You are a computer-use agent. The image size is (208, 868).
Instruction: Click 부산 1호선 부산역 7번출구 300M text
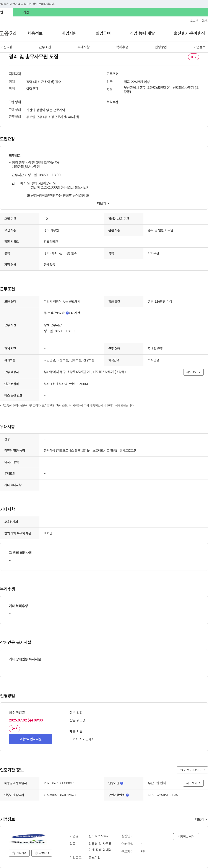[66, 384]
